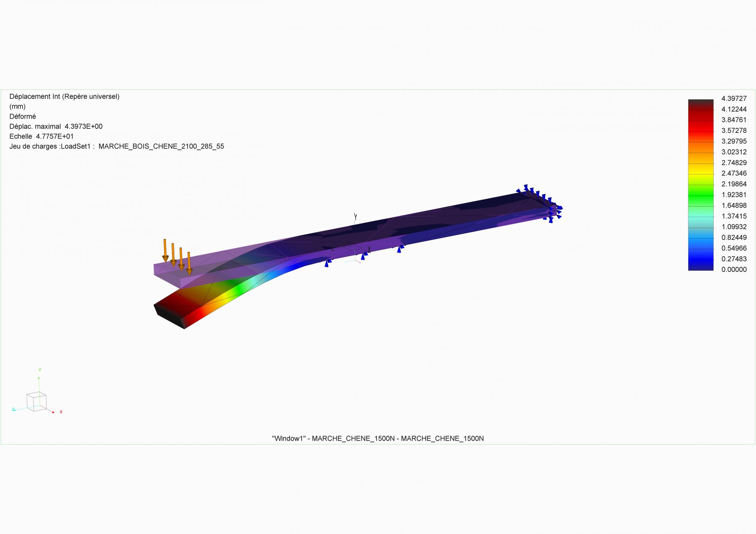This screenshot has width=756, height=534.
Task: Click the cyan Z axis label of triad
Action: pos(13,409)
